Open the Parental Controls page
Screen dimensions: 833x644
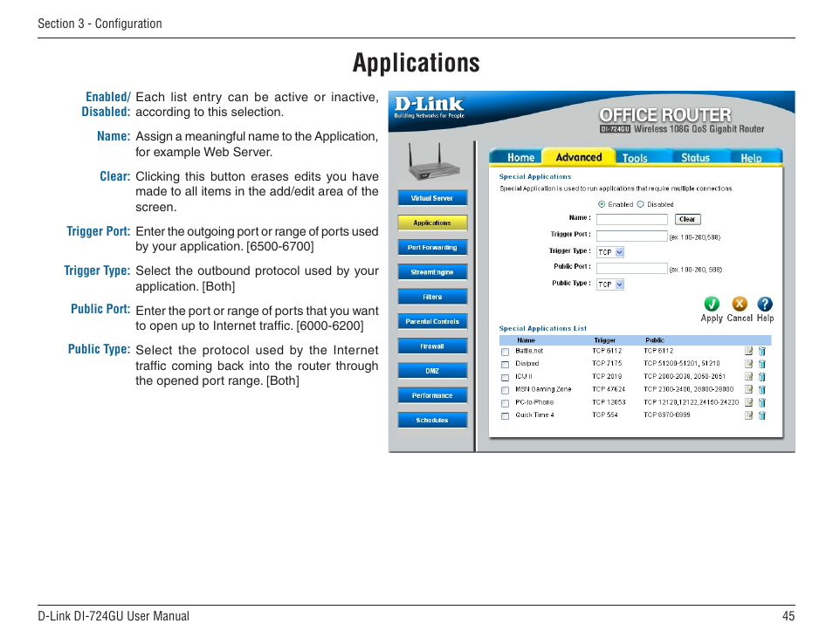[432, 321]
